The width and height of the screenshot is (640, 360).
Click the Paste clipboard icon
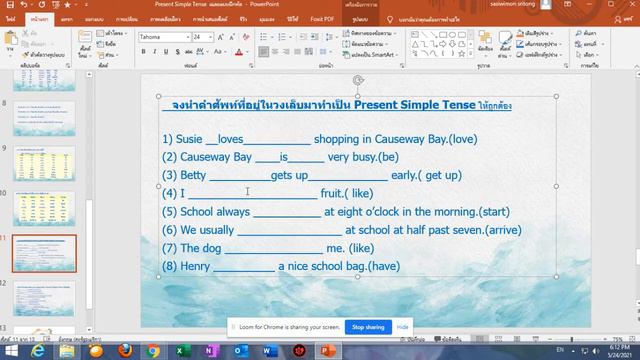coord(11,39)
